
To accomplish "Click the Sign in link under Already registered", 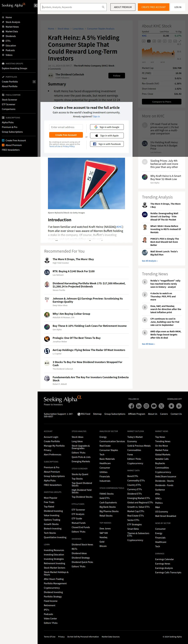I will coord(96,117).
